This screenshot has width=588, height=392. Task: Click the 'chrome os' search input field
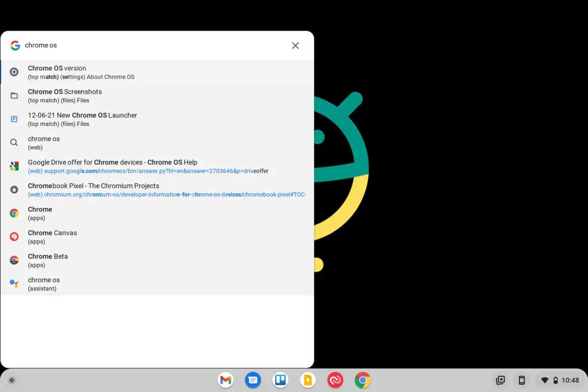point(155,45)
